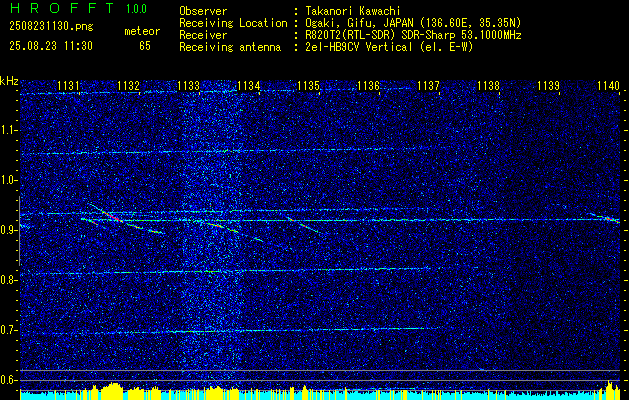Click the version number 1.0.0

(136, 8)
